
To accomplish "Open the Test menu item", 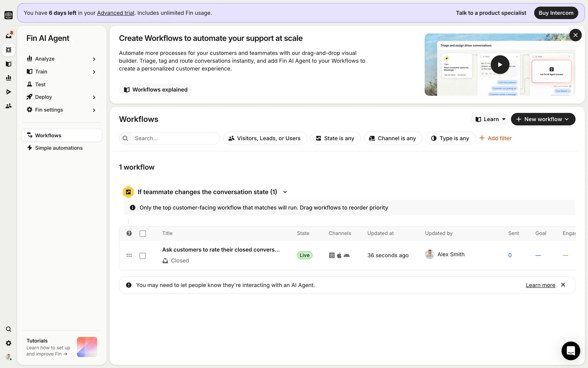I will (40, 84).
